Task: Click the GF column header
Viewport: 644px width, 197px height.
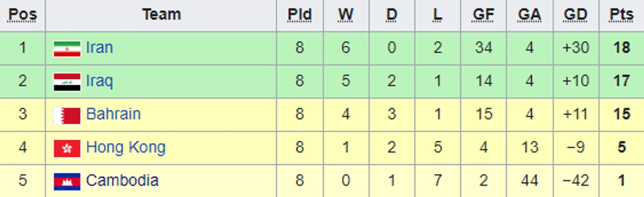Action: click(x=483, y=15)
